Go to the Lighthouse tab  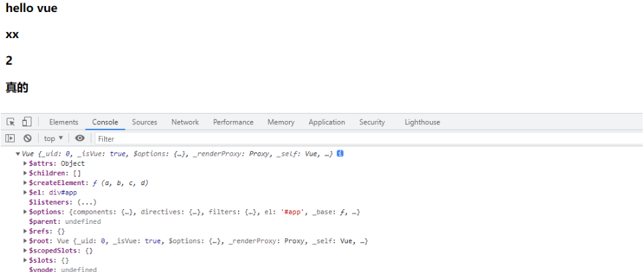tap(422, 122)
